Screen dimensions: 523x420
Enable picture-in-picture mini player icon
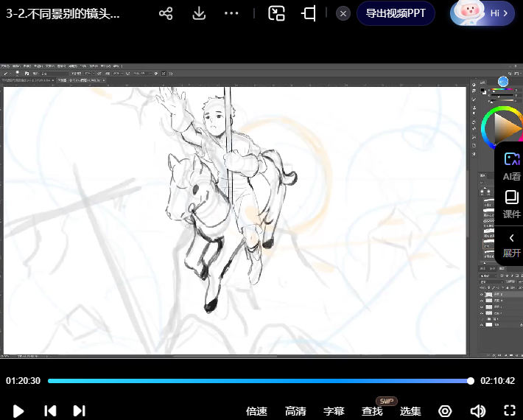click(x=276, y=13)
